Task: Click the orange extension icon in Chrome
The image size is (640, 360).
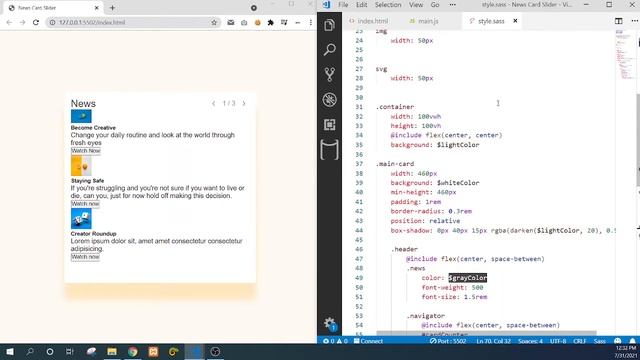Action: coord(258,22)
